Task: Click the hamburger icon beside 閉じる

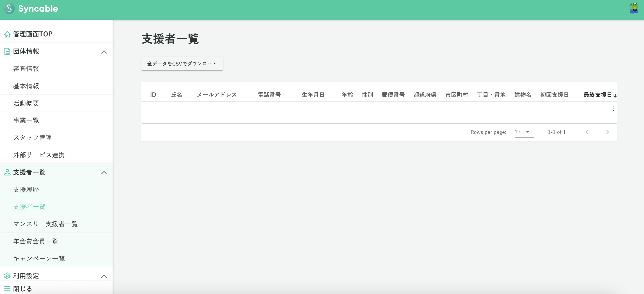Action: (7, 289)
